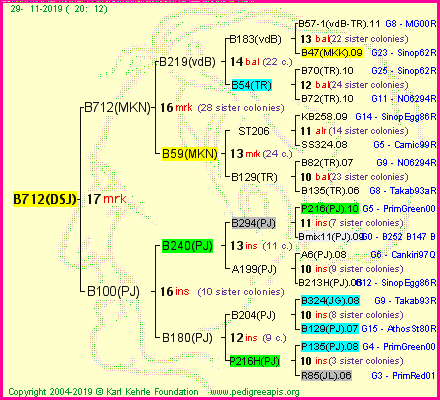
Task: Select the B180(PJ) node
Action: click(x=187, y=338)
